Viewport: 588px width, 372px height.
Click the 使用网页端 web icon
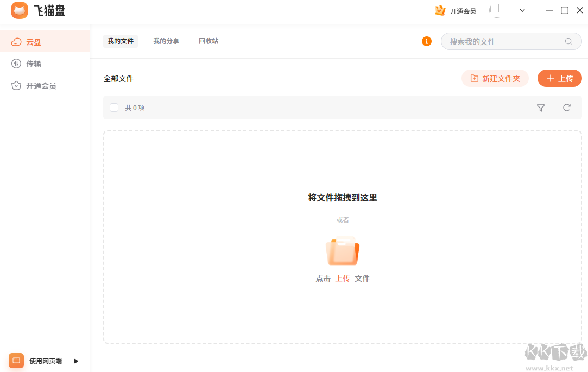[16, 361]
